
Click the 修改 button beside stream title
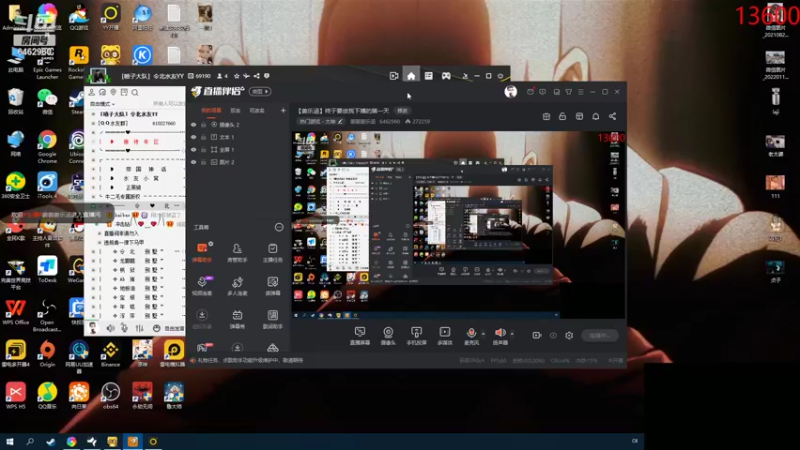pyautogui.click(x=403, y=111)
